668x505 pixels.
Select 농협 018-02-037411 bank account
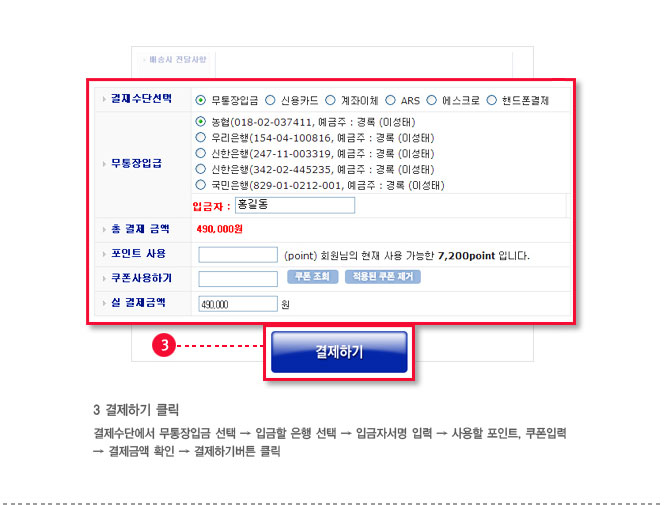[200, 121]
